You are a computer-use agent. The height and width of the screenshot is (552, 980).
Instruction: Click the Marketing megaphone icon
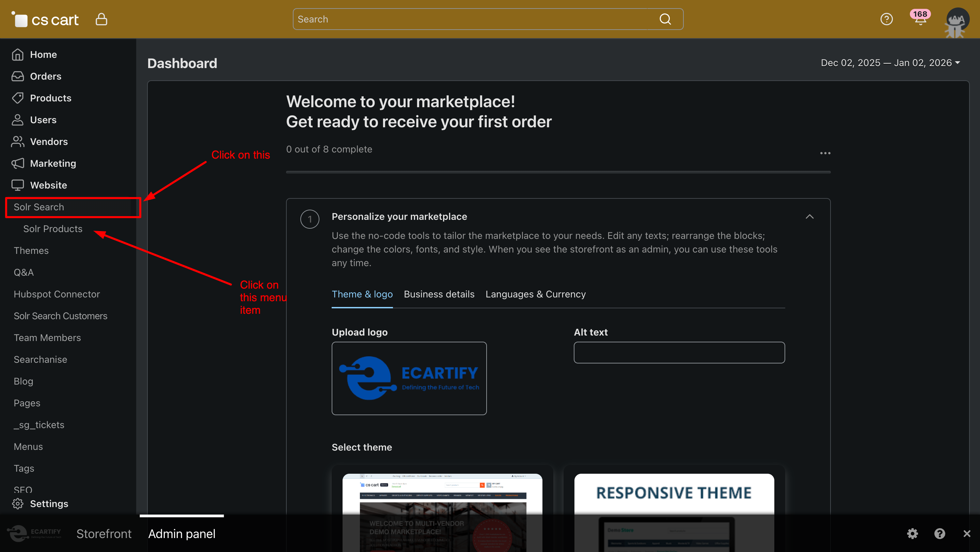click(x=17, y=163)
